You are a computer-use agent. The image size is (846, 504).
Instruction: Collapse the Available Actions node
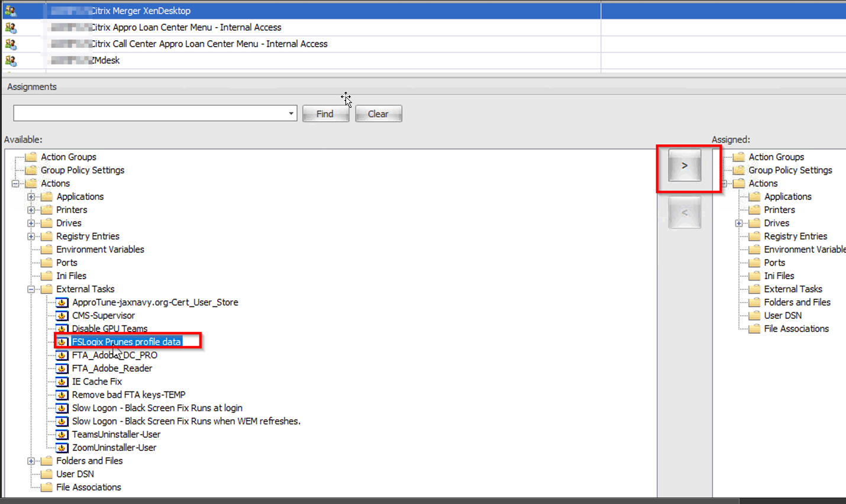pyautogui.click(x=15, y=183)
